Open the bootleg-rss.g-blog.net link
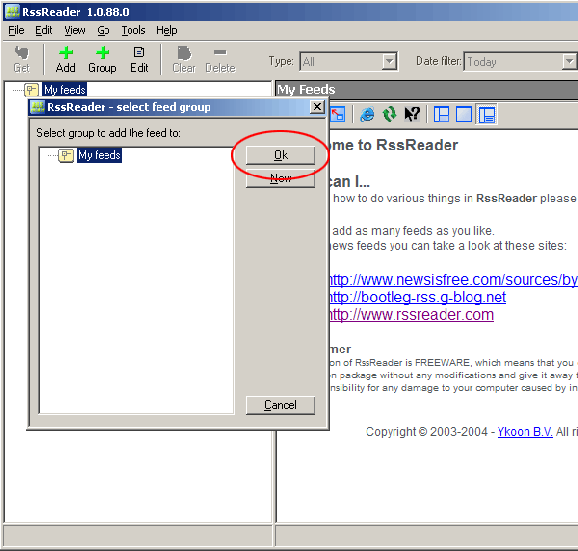The width and height of the screenshot is (578, 551). point(418,297)
